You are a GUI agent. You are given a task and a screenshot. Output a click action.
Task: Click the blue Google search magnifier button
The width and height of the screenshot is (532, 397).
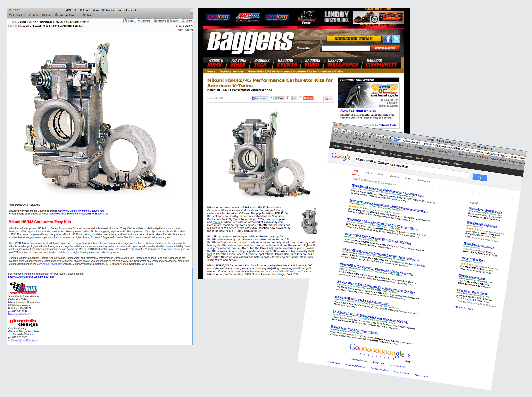[479, 178]
